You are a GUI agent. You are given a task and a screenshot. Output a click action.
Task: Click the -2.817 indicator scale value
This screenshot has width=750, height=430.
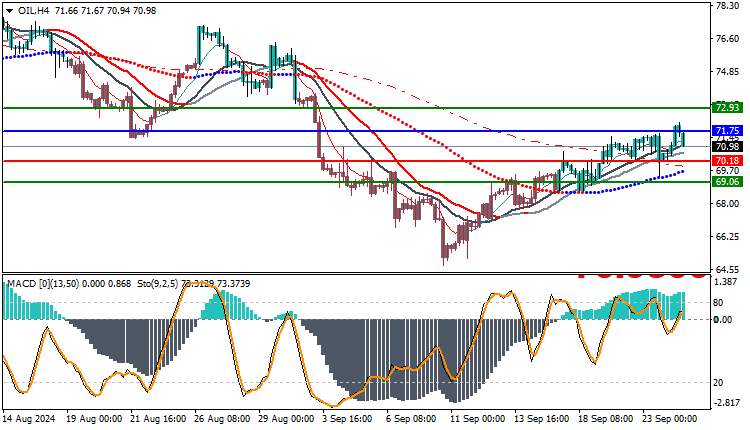(x=727, y=403)
